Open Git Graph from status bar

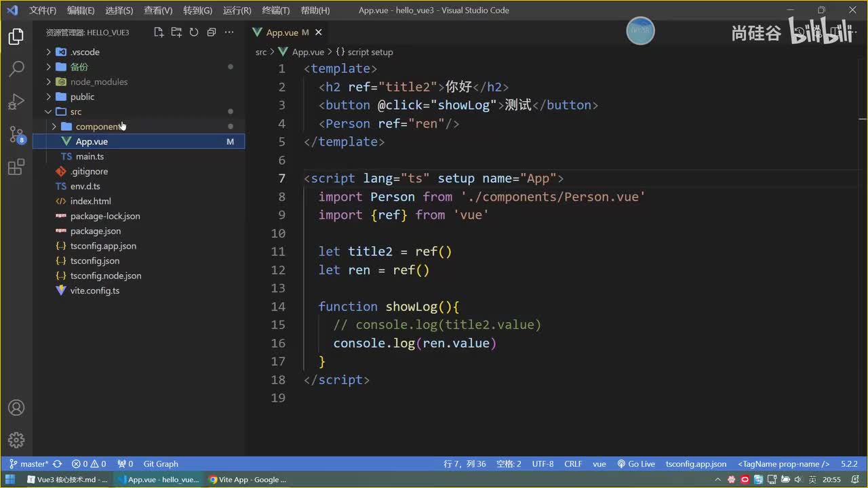tap(161, 464)
